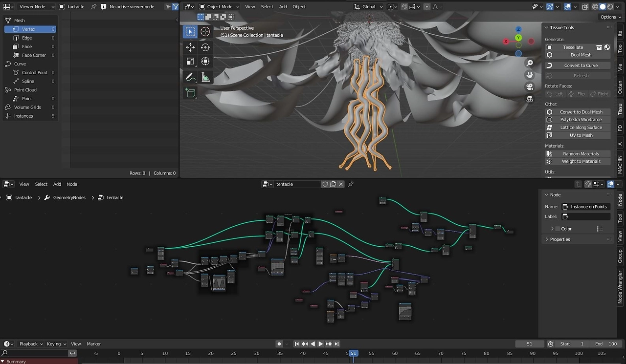Toggle camera view icon in viewport
The height and width of the screenshot is (364, 626).
pos(530,86)
